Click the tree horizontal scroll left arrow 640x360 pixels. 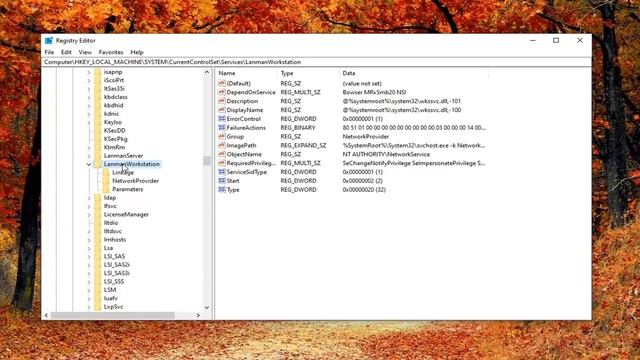click(x=46, y=315)
